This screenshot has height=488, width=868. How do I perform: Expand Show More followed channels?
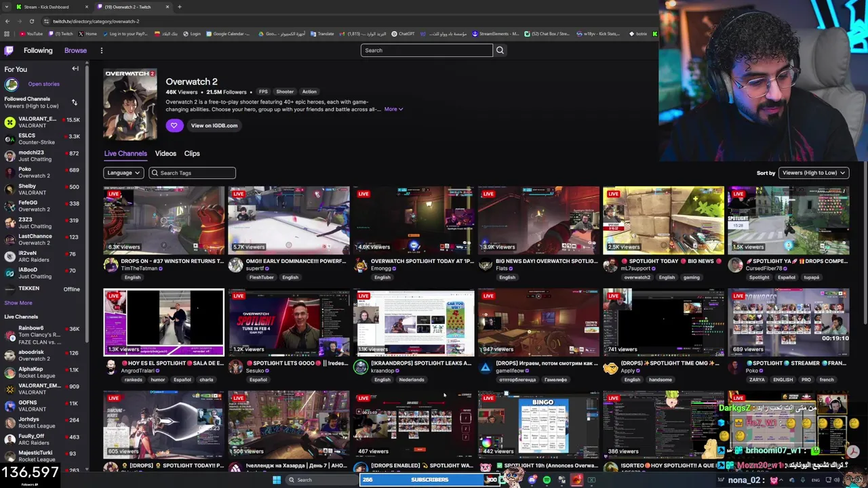[18, 303]
